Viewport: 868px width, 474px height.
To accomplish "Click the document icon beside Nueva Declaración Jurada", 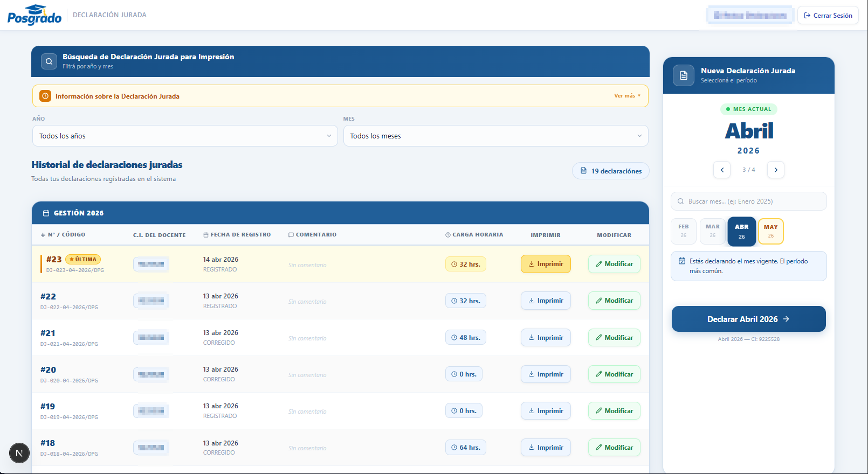I will (684, 75).
